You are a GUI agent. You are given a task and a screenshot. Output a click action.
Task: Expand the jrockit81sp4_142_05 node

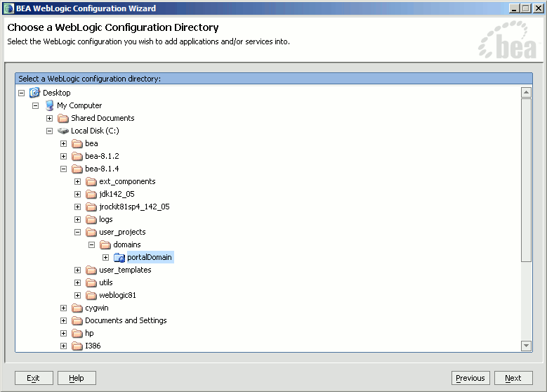(77, 207)
